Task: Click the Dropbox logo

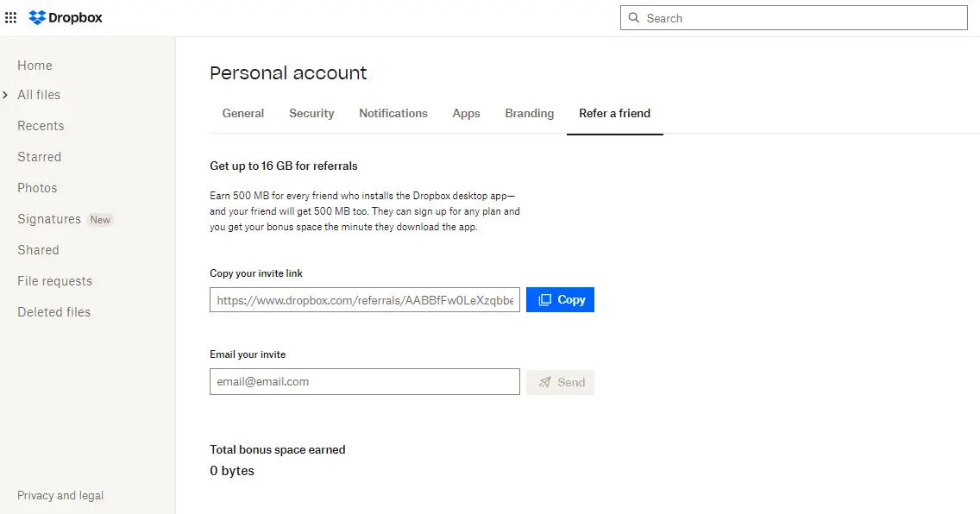Action: 66,18
